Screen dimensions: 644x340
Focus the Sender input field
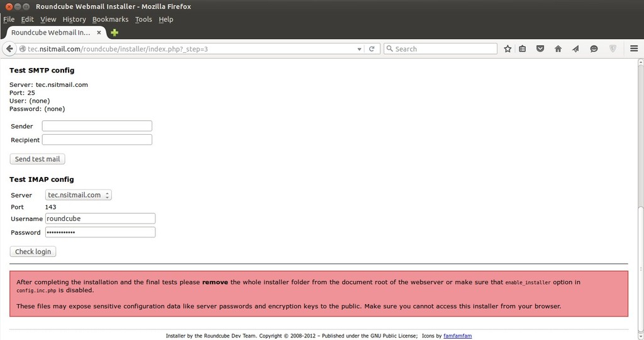pyautogui.click(x=97, y=126)
